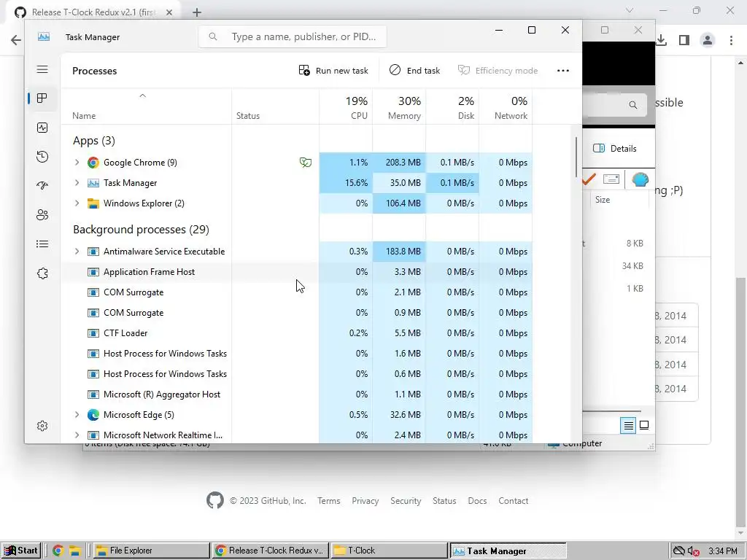Open App history sidebar icon
747x560 pixels.
(42, 157)
